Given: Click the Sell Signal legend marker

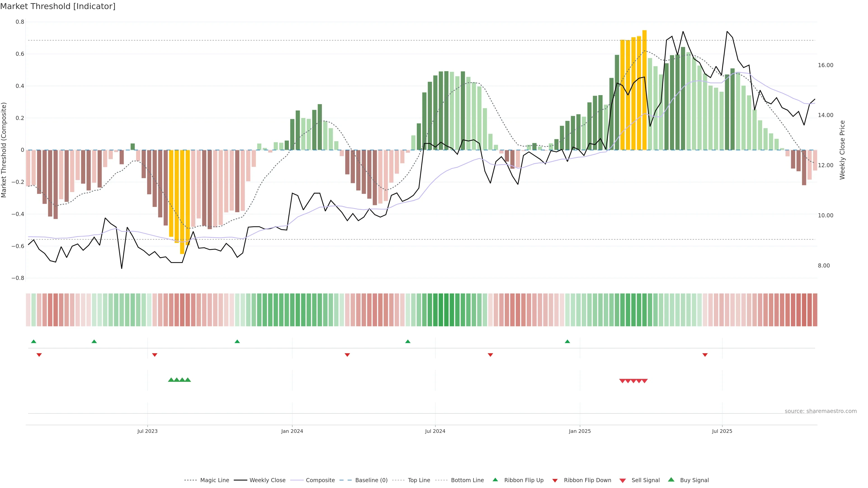Looking at the screenshot, I should [623, 480].
